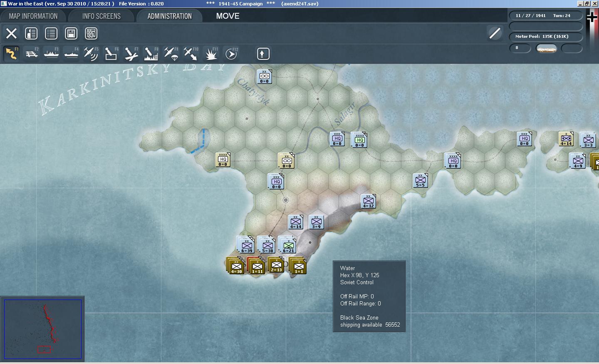Screen dimensions: 599x364
Task: Switch to the Map Information tab
Action: pyautogui.click(x=33, y=16)
